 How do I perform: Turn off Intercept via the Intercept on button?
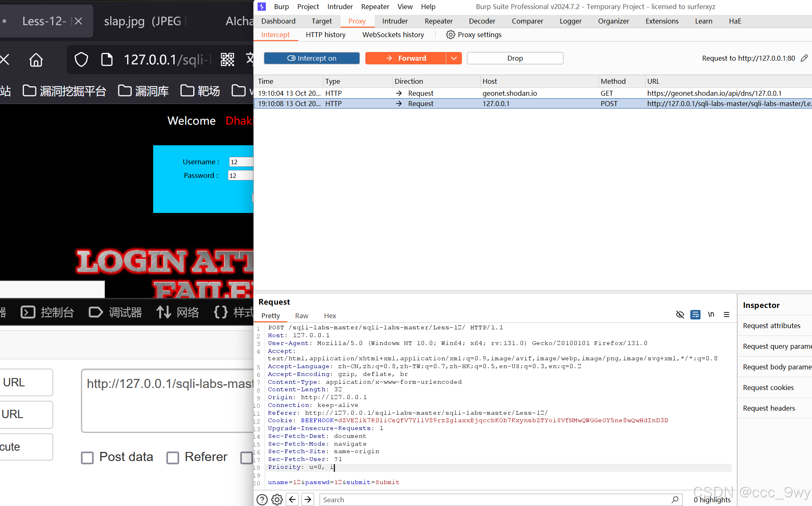[x=312, y=58]
